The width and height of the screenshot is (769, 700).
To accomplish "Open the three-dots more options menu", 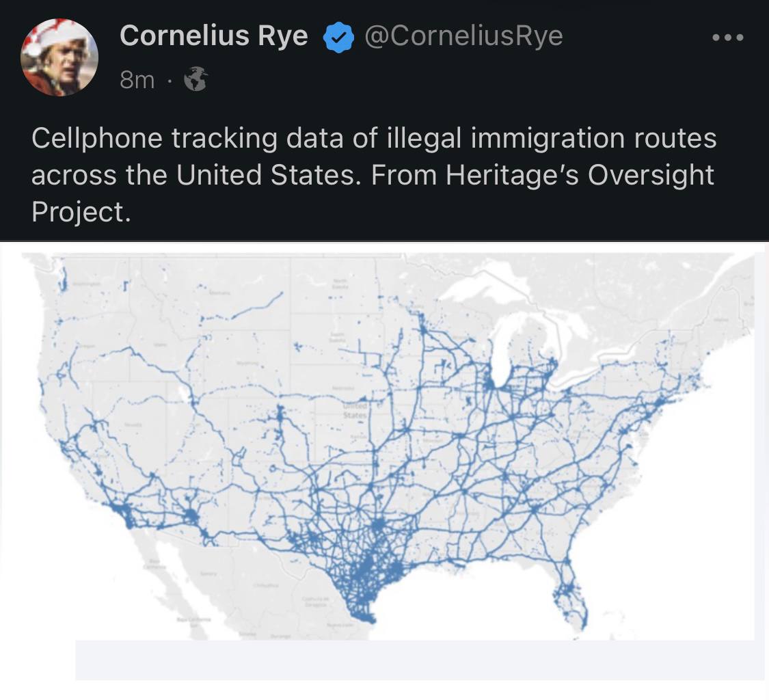I will [728, 38].
